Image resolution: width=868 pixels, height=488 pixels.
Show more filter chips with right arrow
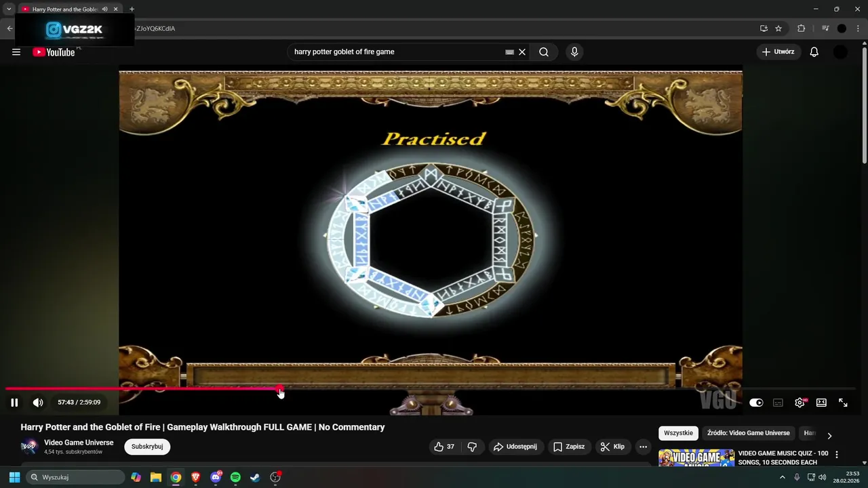pos(829,435)
